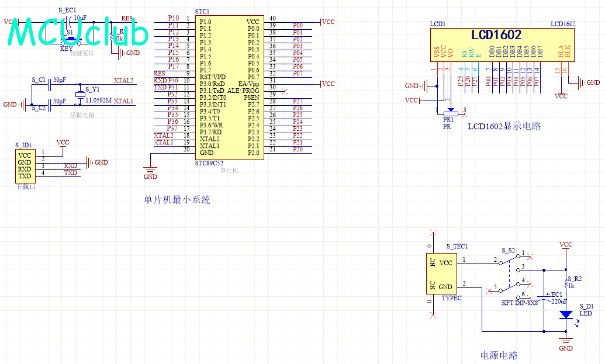The width and height of the screenshot is (605, 364).
Task: Click the no-connect cross at potentiometer pin 3
Action: tap(465, 114)
